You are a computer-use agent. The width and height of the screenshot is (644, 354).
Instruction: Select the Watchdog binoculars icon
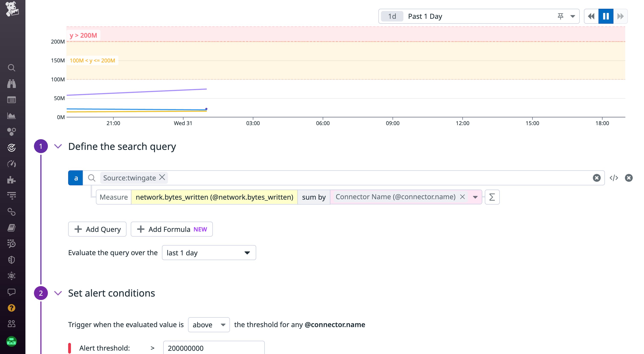pos(12,84)
